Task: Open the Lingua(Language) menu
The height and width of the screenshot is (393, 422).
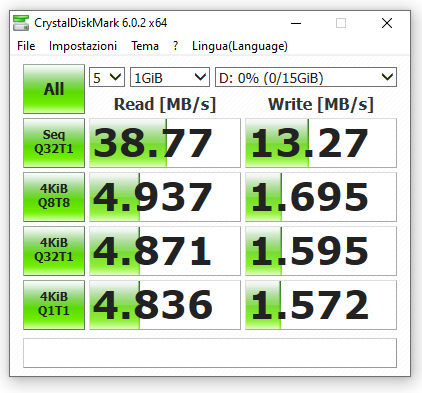Action: click(240, 46)
